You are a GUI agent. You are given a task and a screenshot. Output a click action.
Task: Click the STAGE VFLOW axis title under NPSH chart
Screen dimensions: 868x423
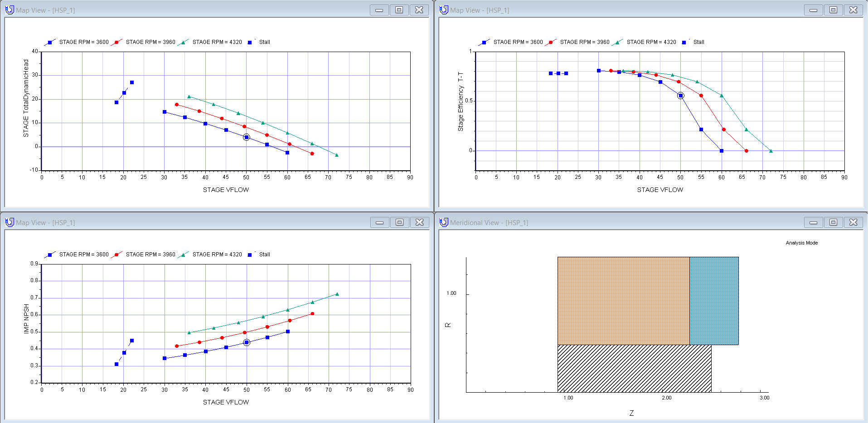tap(226, 402)
